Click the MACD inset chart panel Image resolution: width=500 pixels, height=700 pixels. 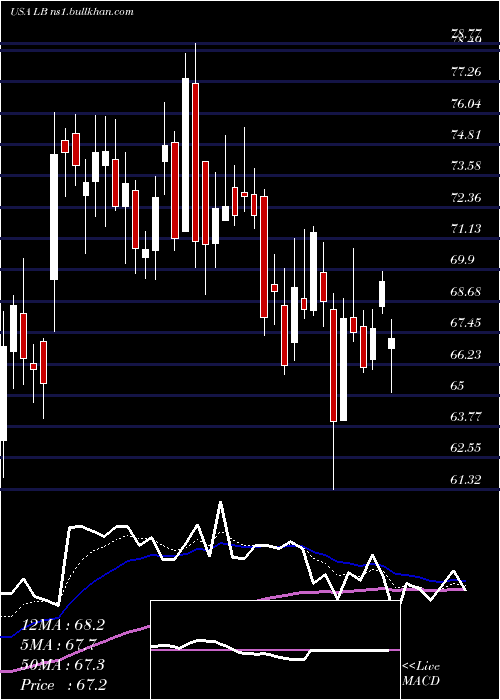[275, 650]
